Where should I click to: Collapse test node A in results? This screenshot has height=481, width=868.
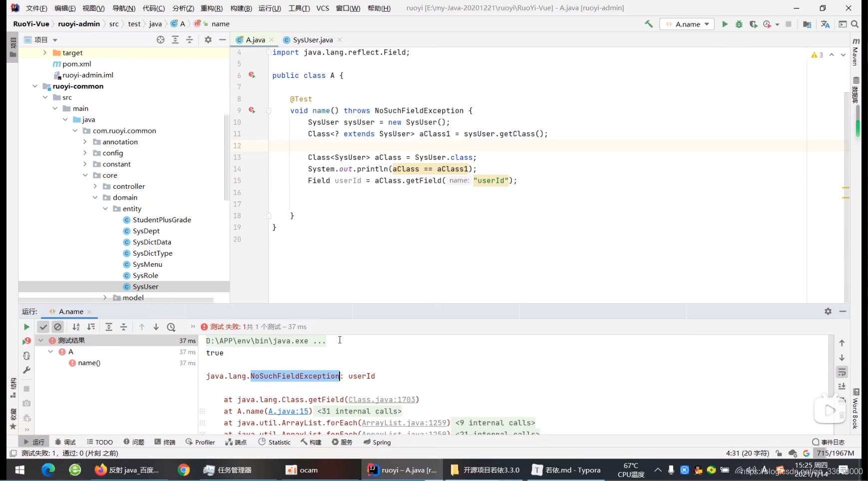tap(50, 352)
